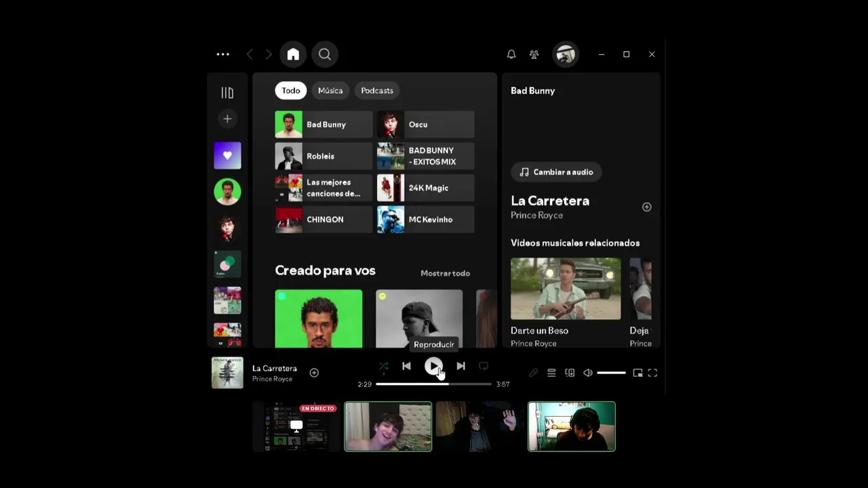Image resolution: width=868 pixels, height=488 pixels.
Task: Select the Música filter chip
Action: click(x=330, y=90)
